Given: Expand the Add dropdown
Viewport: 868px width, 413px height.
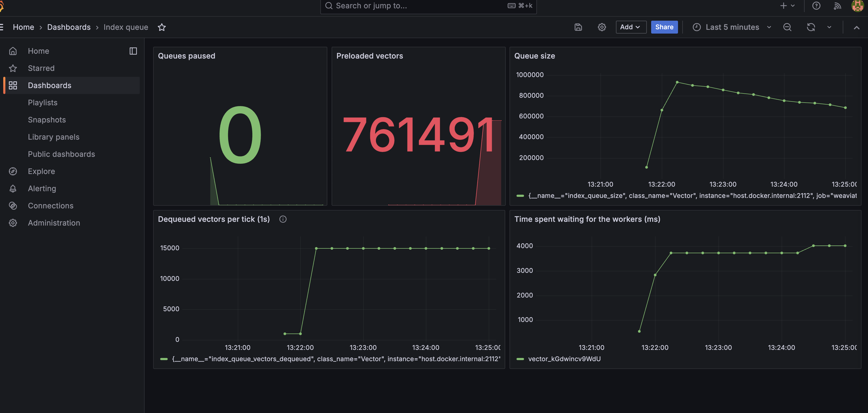Looking at the screenshot, I should [631, 27].
